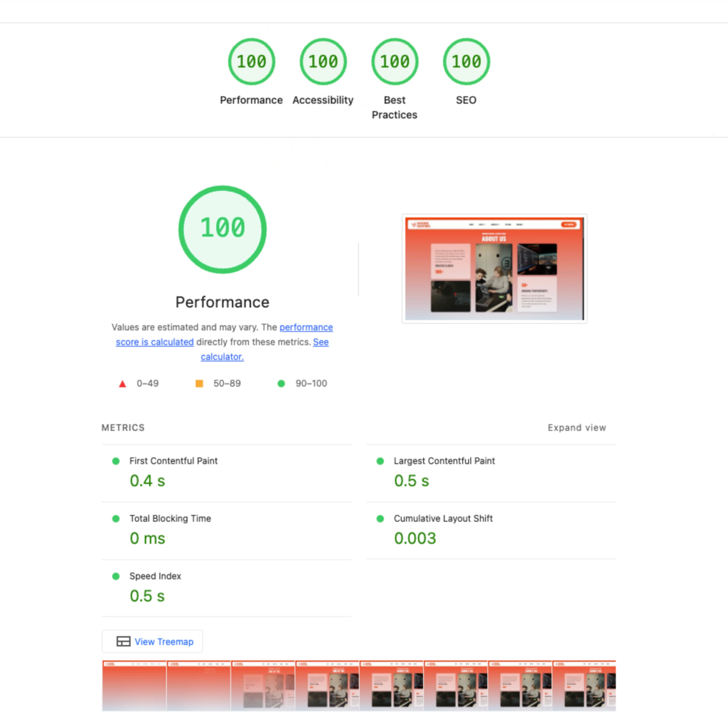
Task: Click the Speed Index metric row
Action: pos(155,576)
